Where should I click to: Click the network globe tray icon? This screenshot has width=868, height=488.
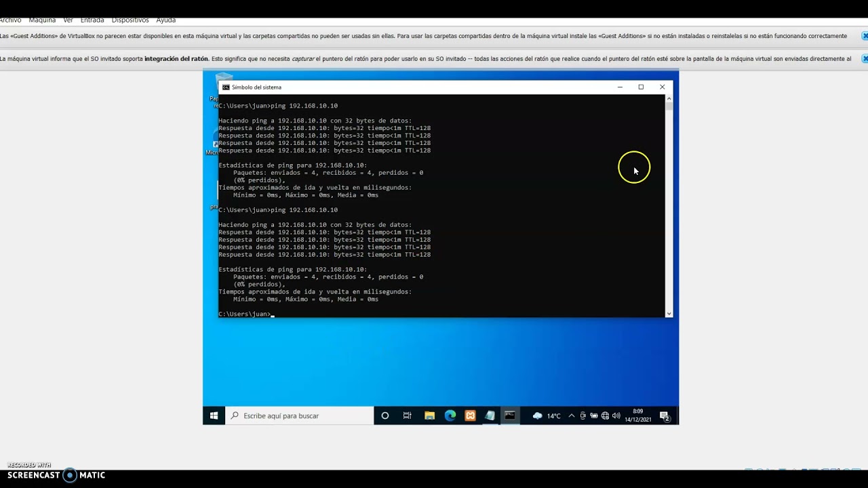pos(605,415)
